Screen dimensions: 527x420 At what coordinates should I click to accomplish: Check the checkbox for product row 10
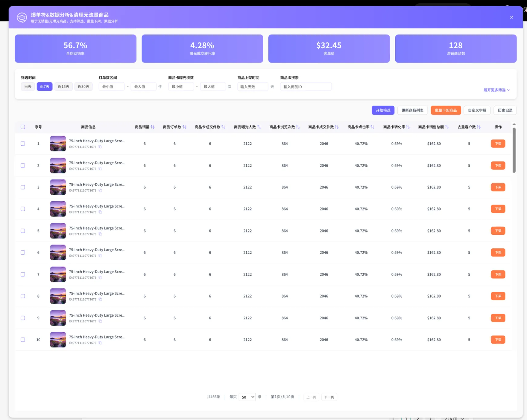pos(23,340)
